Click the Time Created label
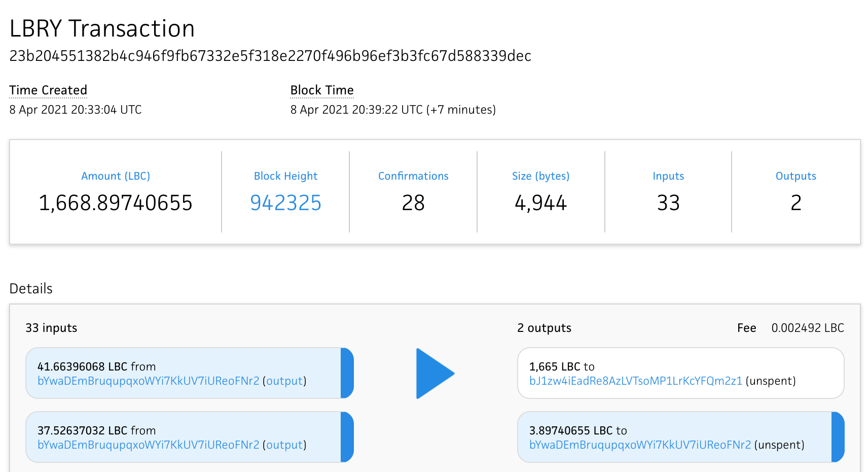This screenshot has height=472, width=868. click(48, 90)
